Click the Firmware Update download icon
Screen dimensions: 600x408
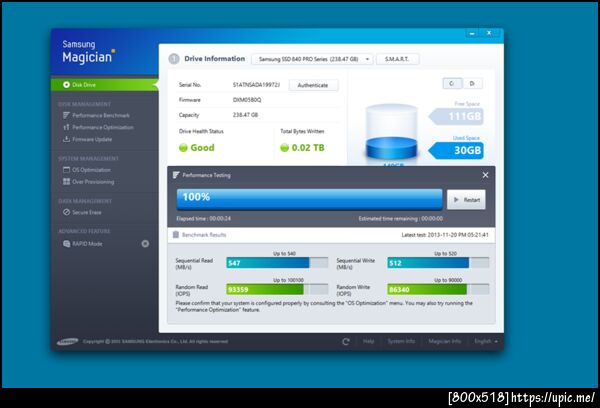click(66, 139)
